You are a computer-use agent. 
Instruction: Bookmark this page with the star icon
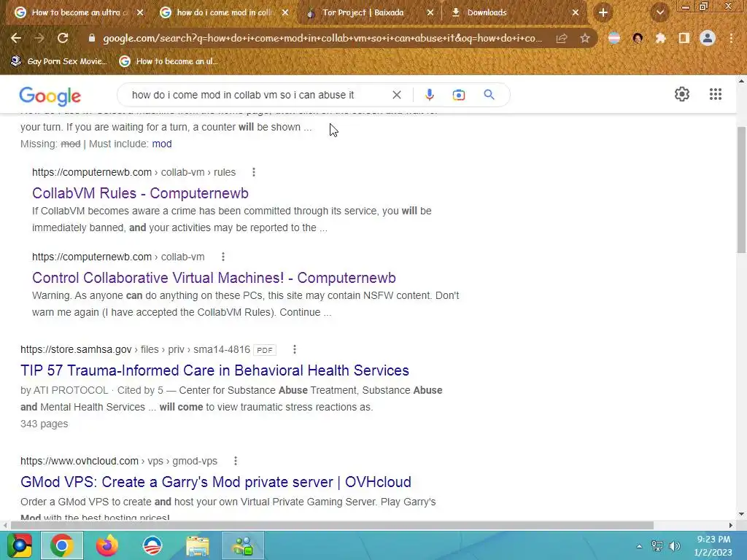click(585, 38)
